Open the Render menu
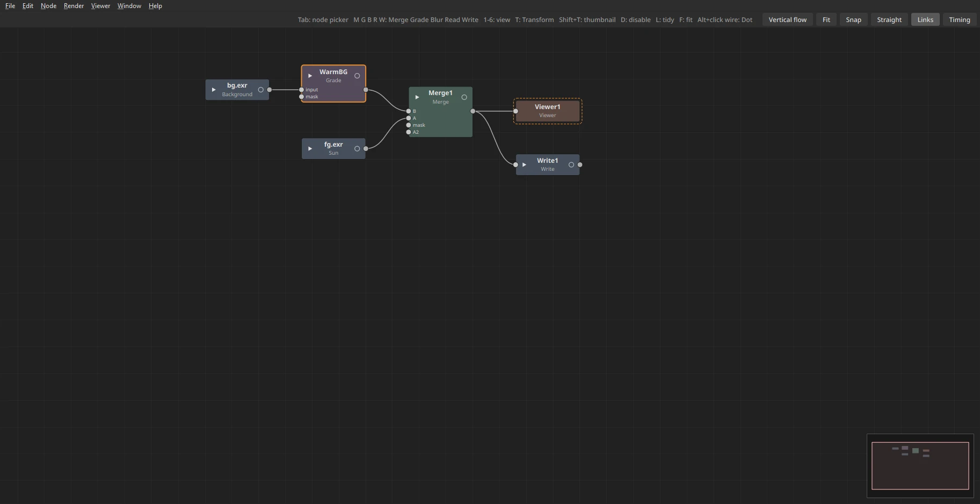Viewport: 980px width, 504px height. coord(74,6)
